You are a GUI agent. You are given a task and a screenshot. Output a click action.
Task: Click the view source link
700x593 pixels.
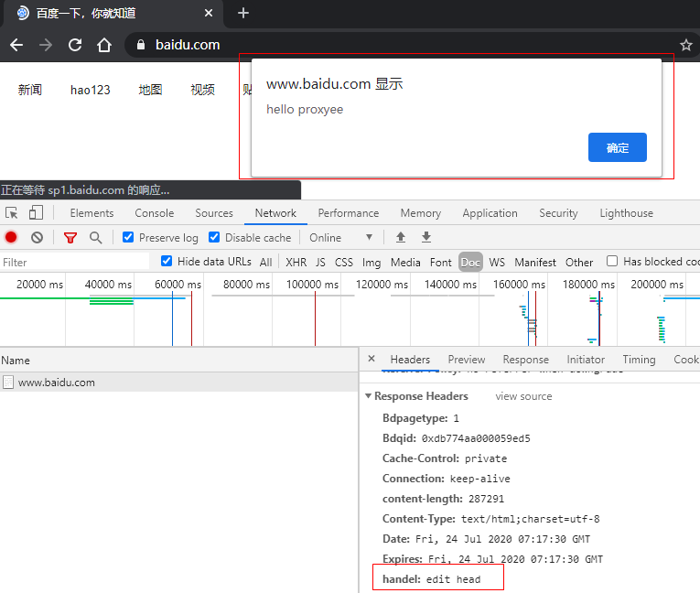(x=523, y=396)
